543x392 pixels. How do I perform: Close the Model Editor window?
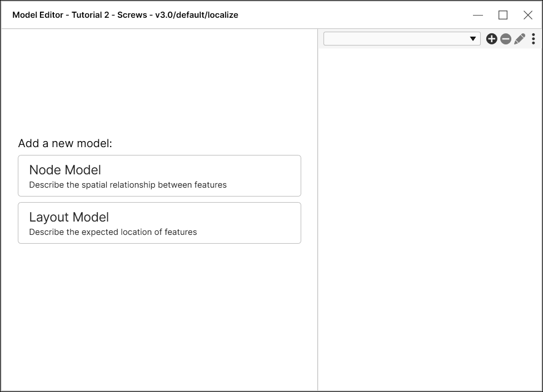click(528, 15)
